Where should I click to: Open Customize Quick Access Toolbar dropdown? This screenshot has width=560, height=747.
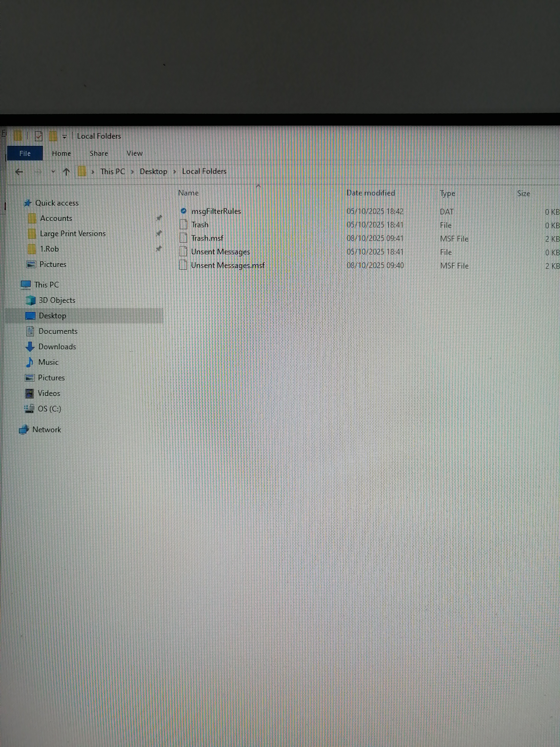pyautogui.click(x=64, y=136)
